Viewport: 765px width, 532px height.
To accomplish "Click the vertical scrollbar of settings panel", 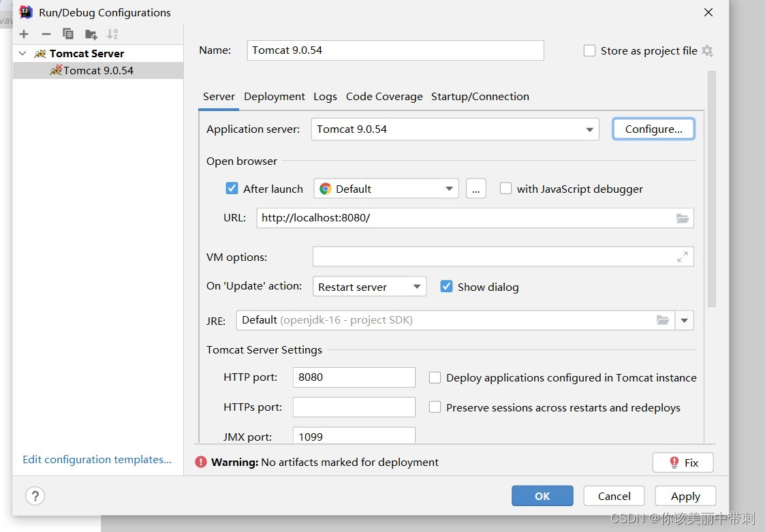I will click(x=711, y=189).
